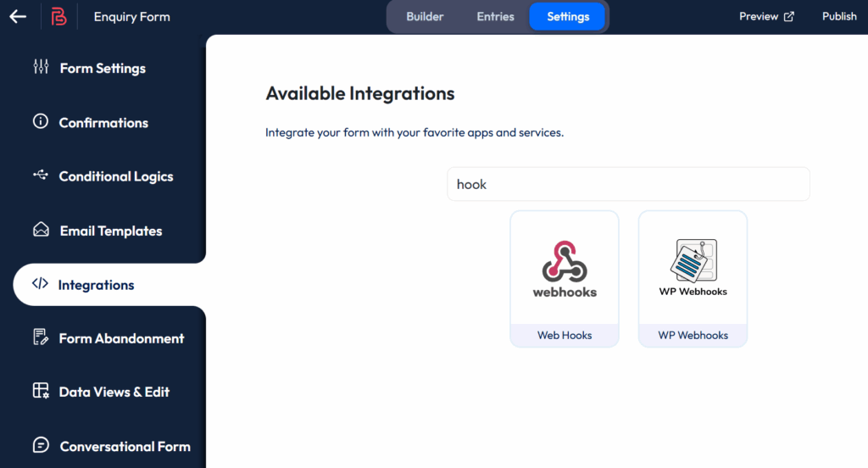868x468 pixels.
Task: Click the Integrations code brackets icon
Action: [x=40, y=283]
